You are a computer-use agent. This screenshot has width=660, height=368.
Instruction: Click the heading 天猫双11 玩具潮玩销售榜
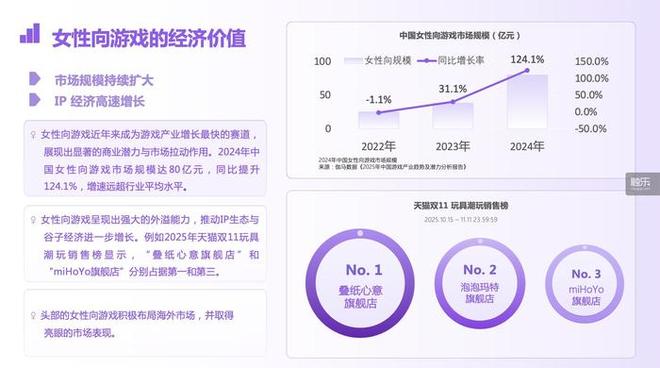click(460, 205)
